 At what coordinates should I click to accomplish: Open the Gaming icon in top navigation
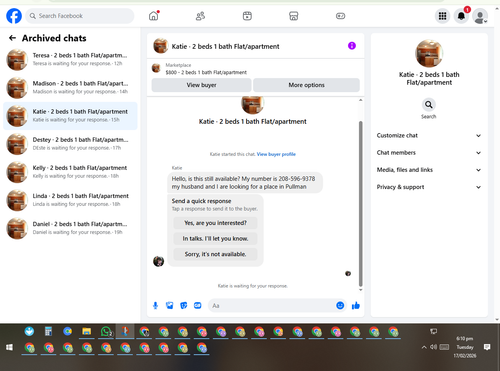point(340,16)
